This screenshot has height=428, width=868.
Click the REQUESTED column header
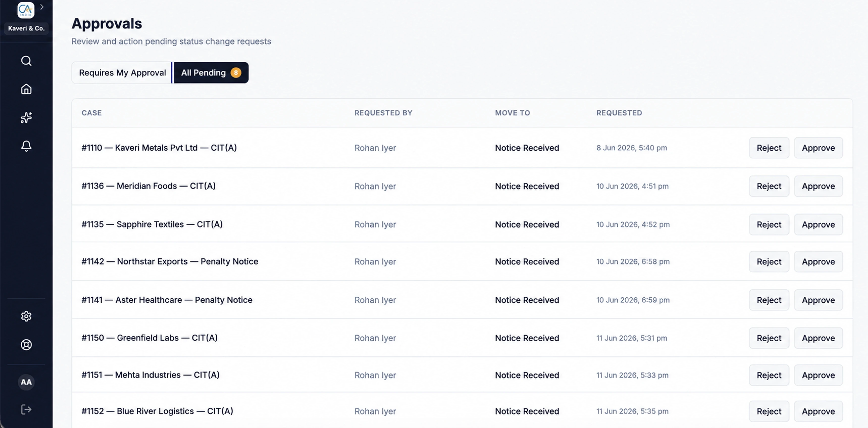pos(619,113)
